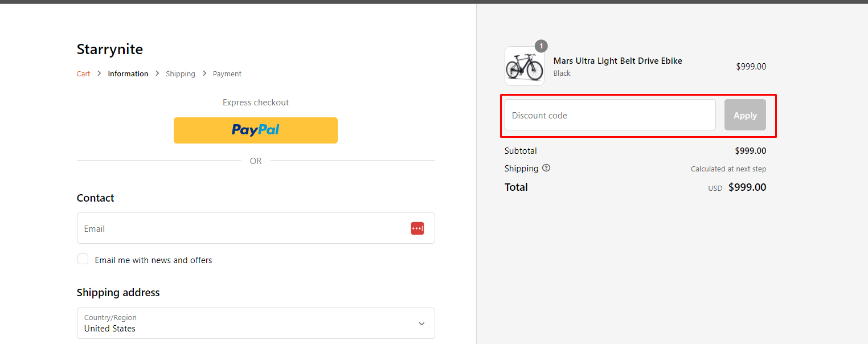Click the Express checkout label
Viewport: 868px width, 344px height.
tap(256, 103)
